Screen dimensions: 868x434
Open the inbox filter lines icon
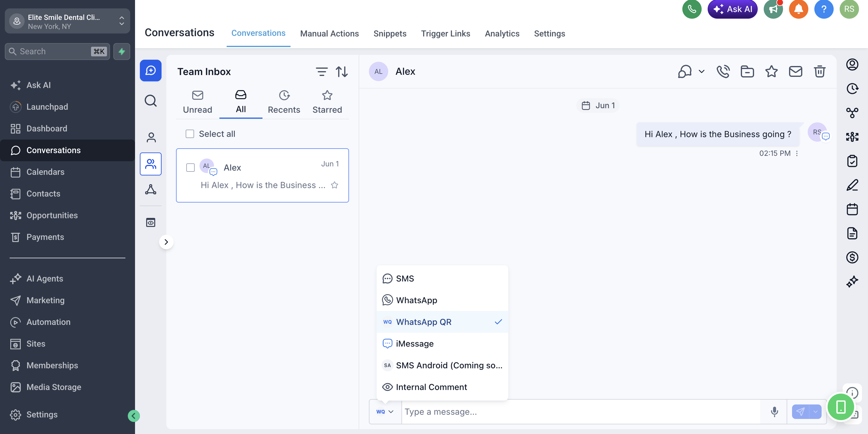pos(322,72)
